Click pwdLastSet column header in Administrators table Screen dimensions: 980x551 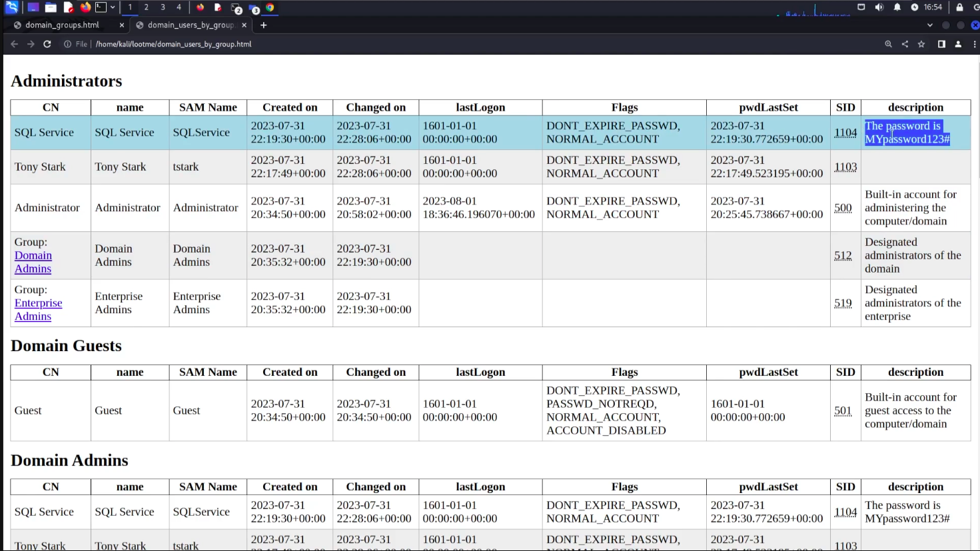click(x=768, y=107)
